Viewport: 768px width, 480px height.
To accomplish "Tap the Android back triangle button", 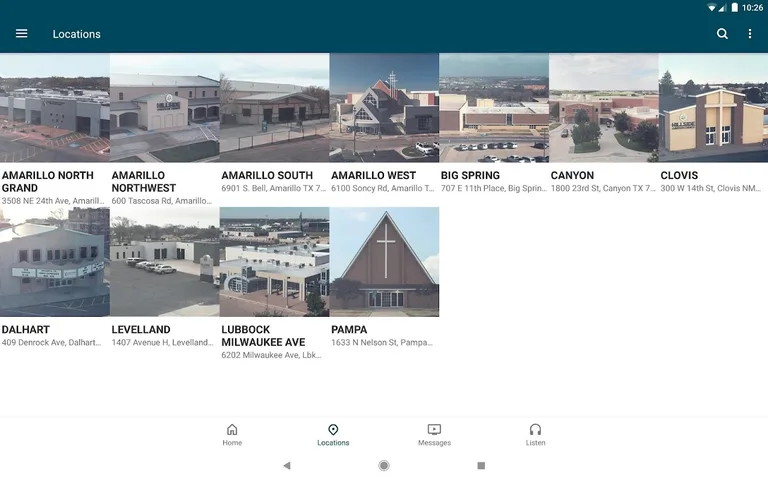I will 287,465.
